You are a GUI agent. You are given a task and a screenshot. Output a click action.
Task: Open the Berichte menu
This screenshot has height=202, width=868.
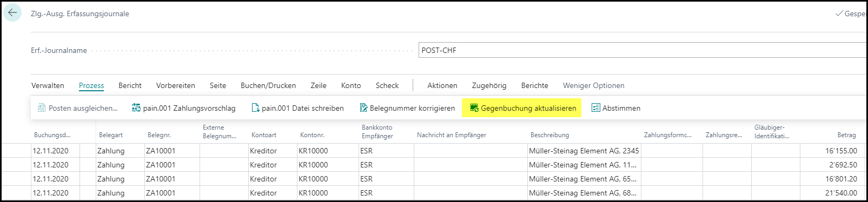click(535, 85)
